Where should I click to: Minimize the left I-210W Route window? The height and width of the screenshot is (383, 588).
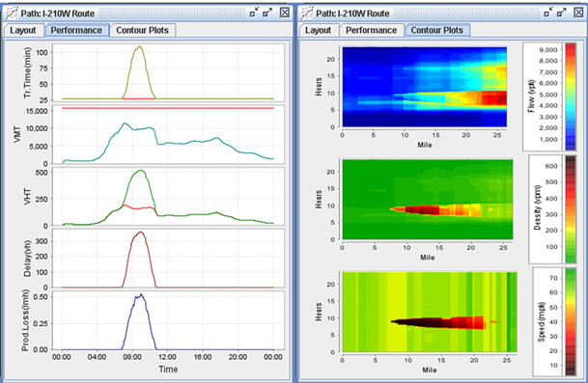[254, 13]
